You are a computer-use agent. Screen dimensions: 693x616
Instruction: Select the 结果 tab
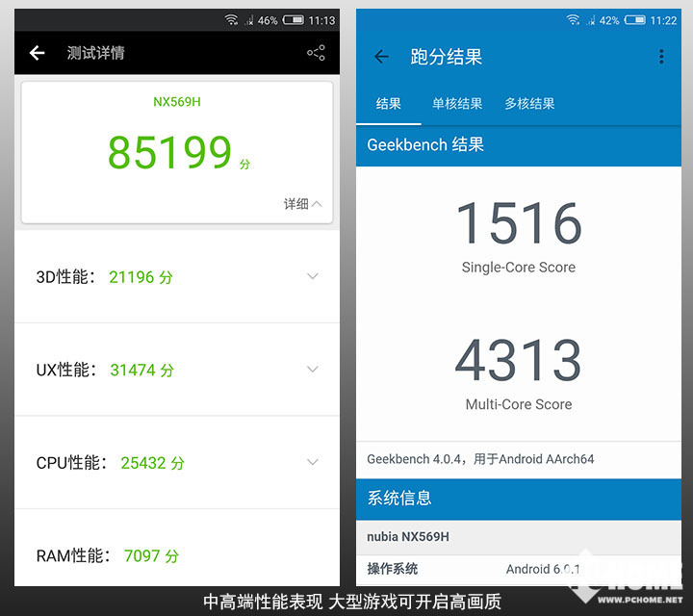pos(389,104)
